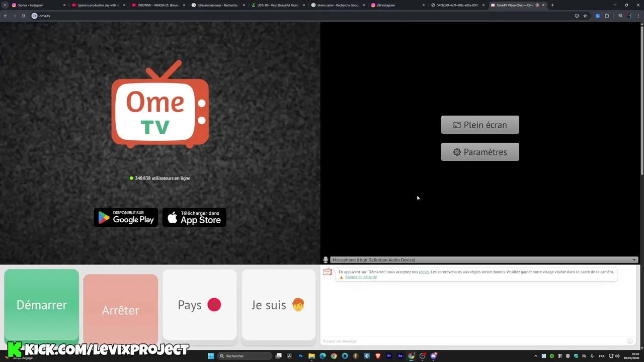
Task: Open Discord from taskbar
Action: (433, 356)
